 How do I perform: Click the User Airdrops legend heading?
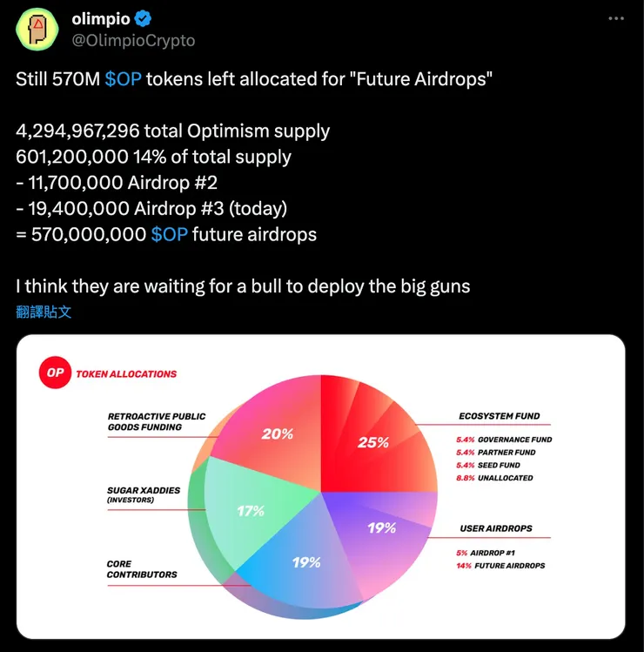[496, 528]
